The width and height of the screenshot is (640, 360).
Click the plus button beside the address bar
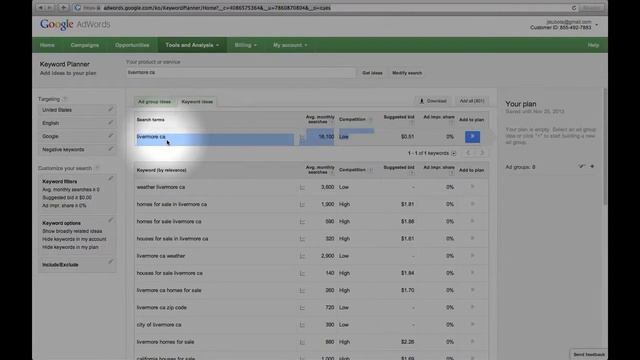(x=64, y=7)
